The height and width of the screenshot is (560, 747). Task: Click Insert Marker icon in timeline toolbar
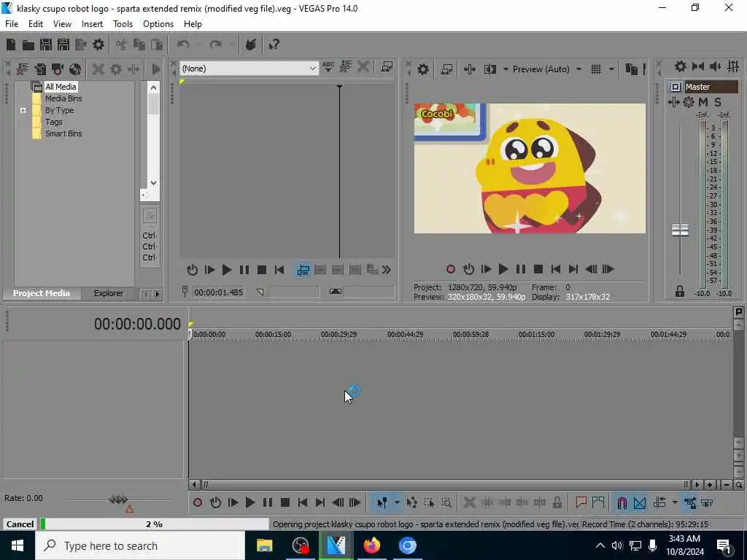(581, 502)
